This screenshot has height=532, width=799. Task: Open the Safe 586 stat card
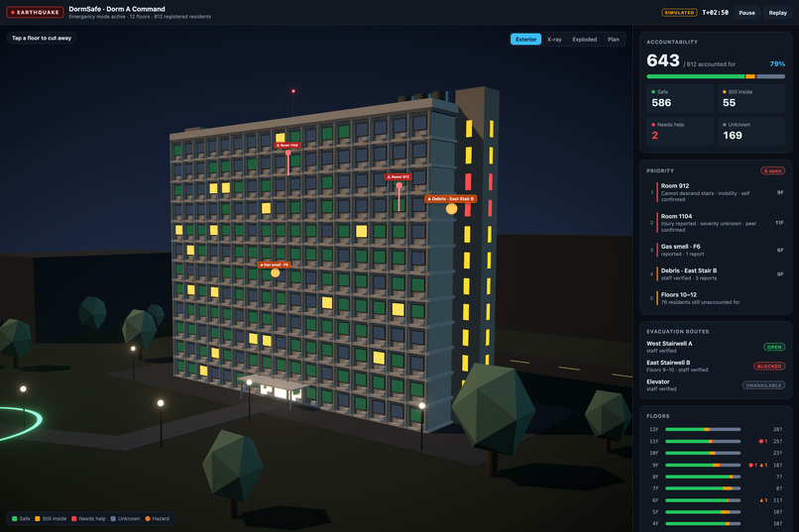[x=680, y=98]
